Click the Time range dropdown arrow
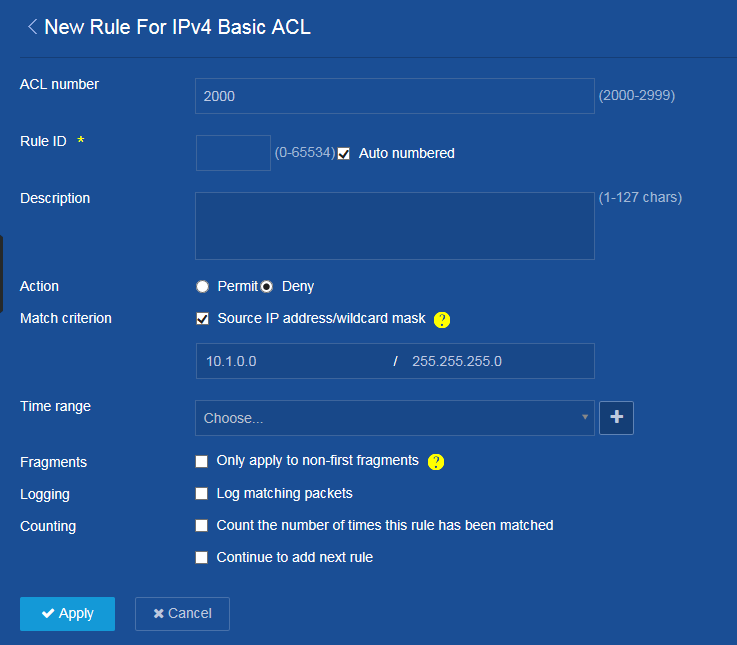Image resolution: width=737 pixels, height=645 pixels. 585,418
